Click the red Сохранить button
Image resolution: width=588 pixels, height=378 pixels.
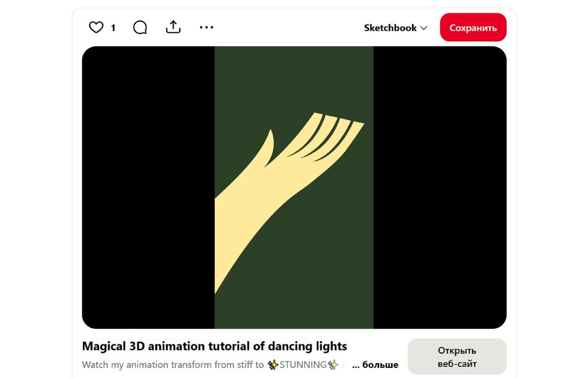(473, 28)
